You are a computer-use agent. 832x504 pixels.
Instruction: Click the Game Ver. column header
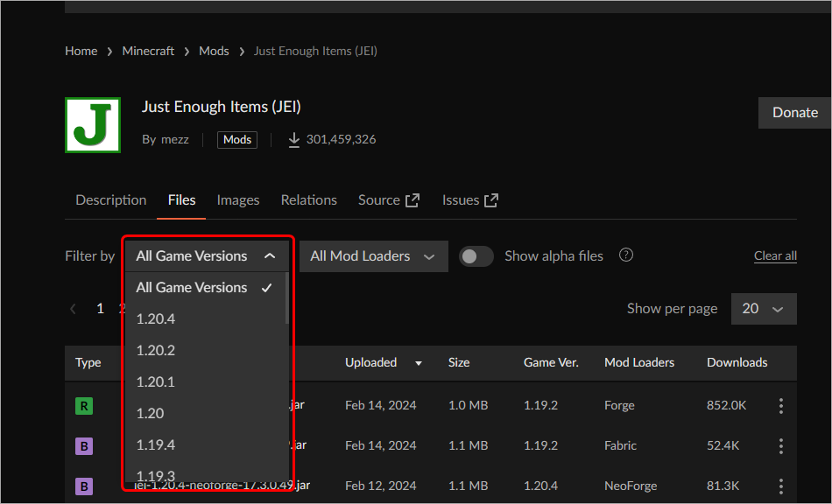pos(551,363)
